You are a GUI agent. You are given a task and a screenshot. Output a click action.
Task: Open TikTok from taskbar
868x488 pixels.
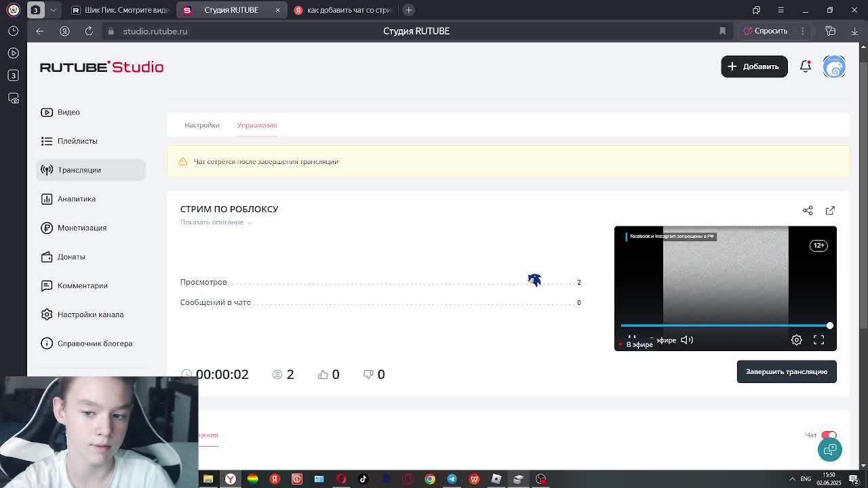363,479
